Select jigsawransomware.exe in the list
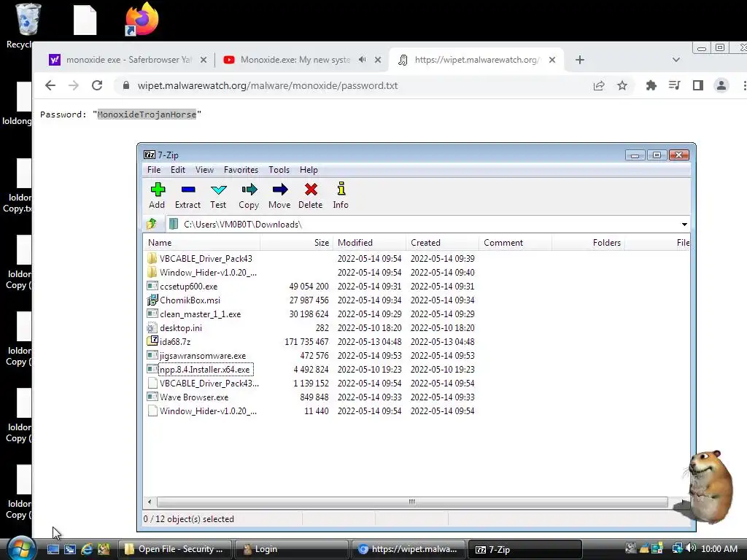The height and width of the screenshot is (560, 747). click(x=203, y=356)
